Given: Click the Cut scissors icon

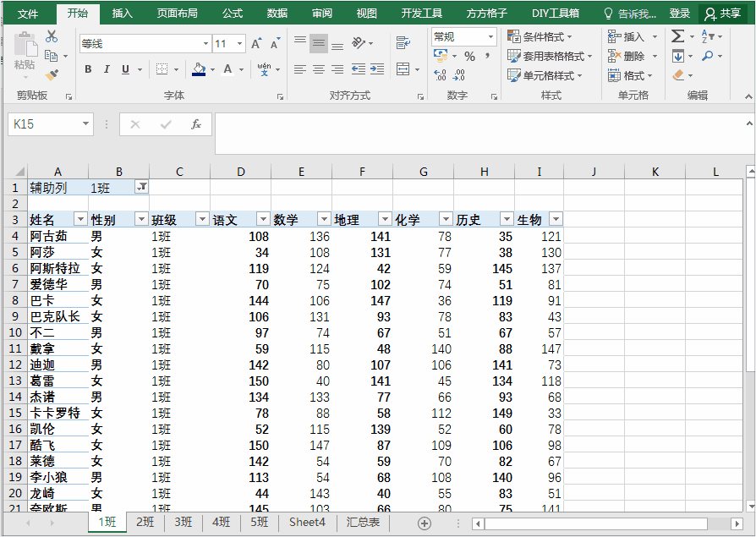Looking at the screenshot, I should tap(52, 36).
